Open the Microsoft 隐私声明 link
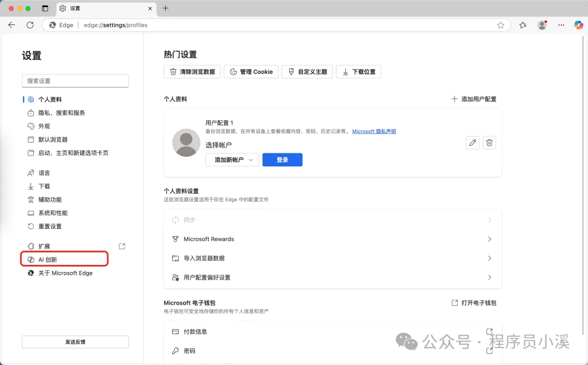 click(x=374, y=132)
